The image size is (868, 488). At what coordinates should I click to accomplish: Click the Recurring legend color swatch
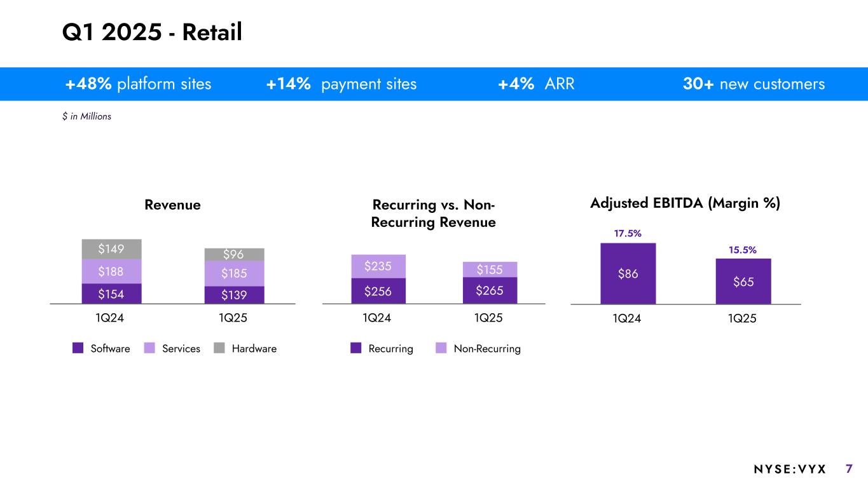[356, 348]
